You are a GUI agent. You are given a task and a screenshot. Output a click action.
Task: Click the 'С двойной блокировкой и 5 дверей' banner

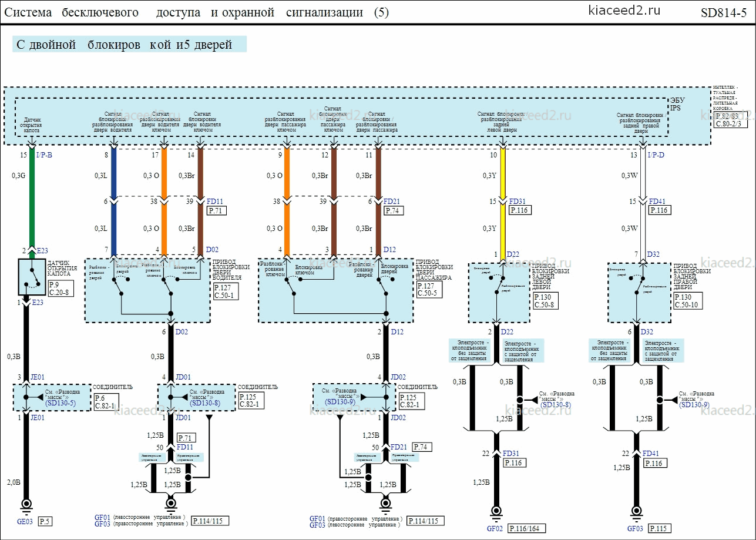coord(129,45)
